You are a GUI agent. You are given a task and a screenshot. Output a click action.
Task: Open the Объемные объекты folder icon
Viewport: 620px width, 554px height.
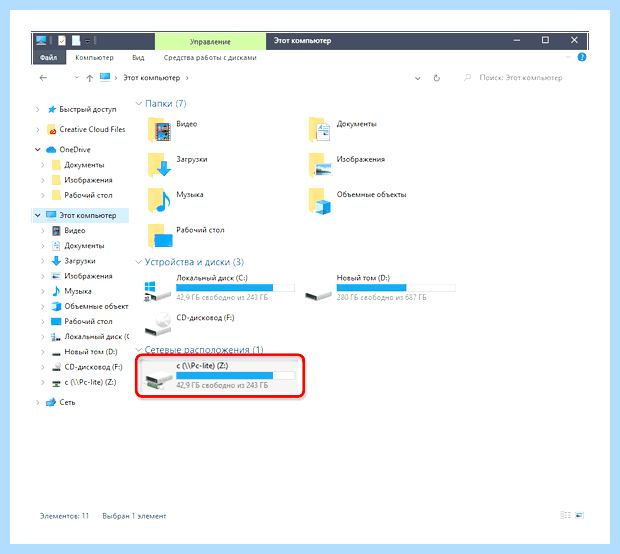coord(319,201)
